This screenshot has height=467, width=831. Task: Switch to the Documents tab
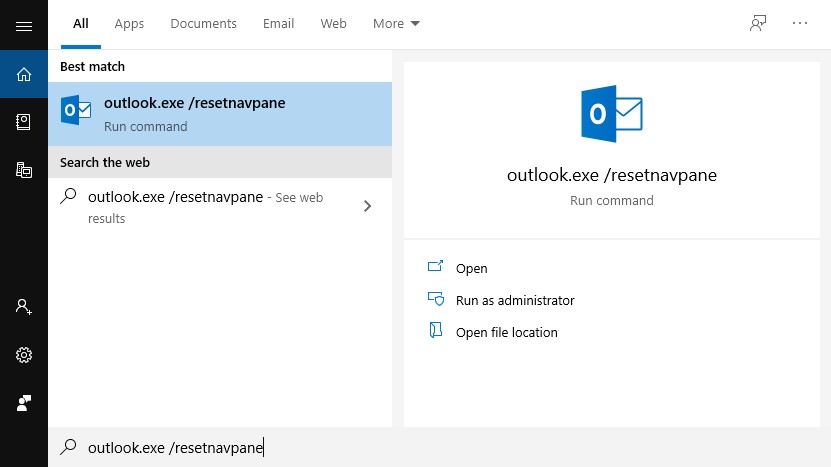pos(204,24)
